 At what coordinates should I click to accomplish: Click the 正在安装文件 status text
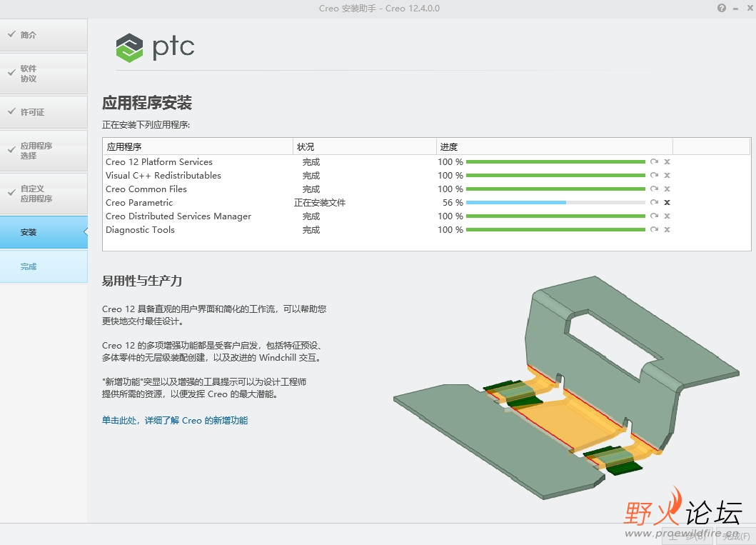[x=320, y=203]
